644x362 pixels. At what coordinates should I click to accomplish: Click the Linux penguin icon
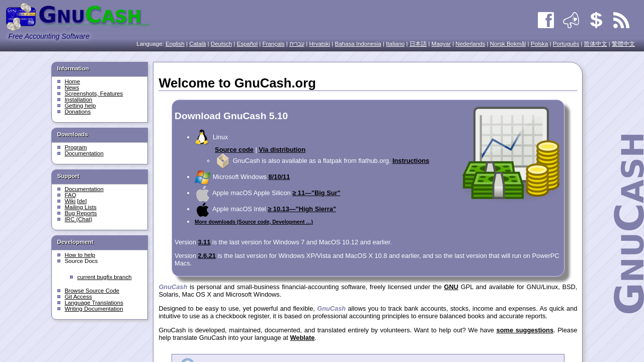[x=202, y=137]
